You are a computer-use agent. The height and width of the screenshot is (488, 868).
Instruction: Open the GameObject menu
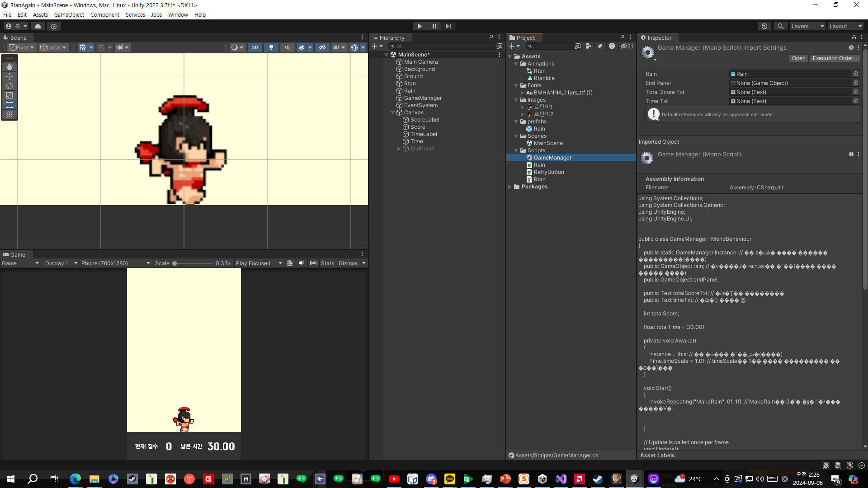(x=69, y=14)
